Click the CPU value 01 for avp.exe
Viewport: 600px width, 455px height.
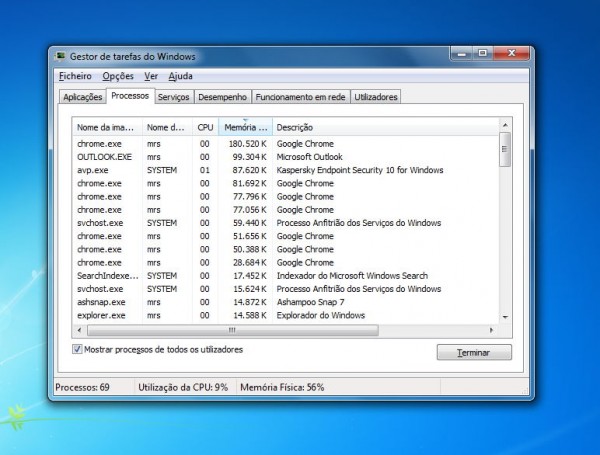coord(205,170)
